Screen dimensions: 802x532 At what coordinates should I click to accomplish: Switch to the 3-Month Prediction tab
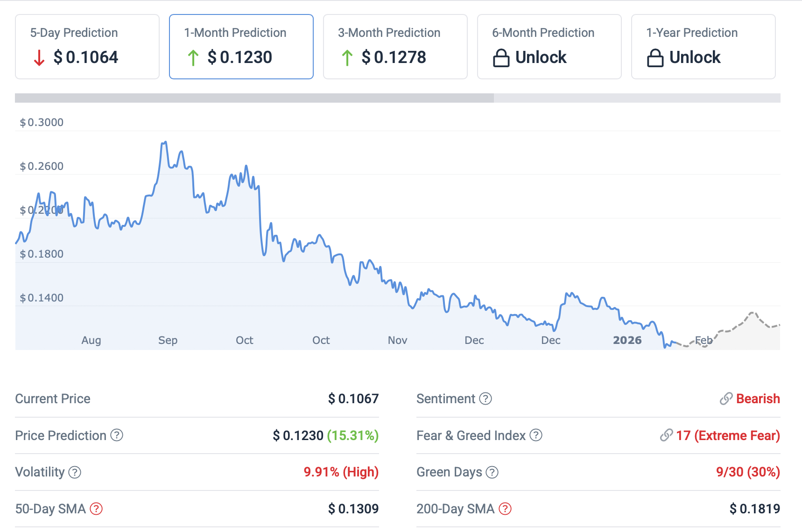pos(395,47)
